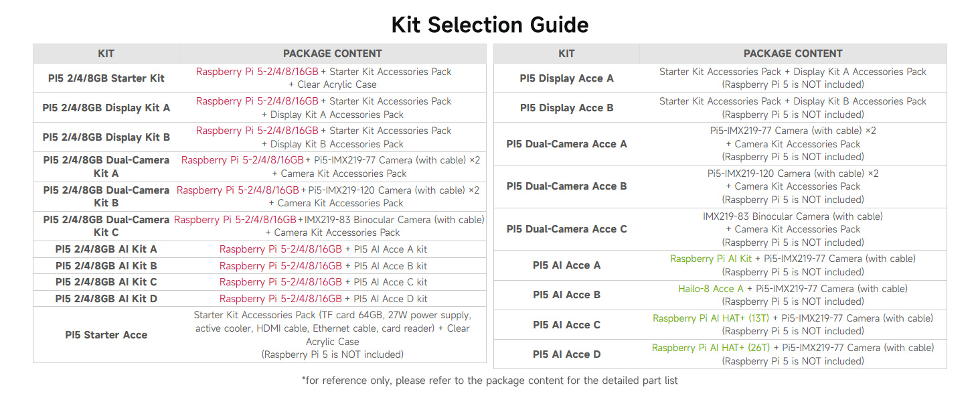The image size is (980, 402).
Task: Click the "PI5 2/4/8GB Dual-Camera Kit C" label
Action: [106, 226]
